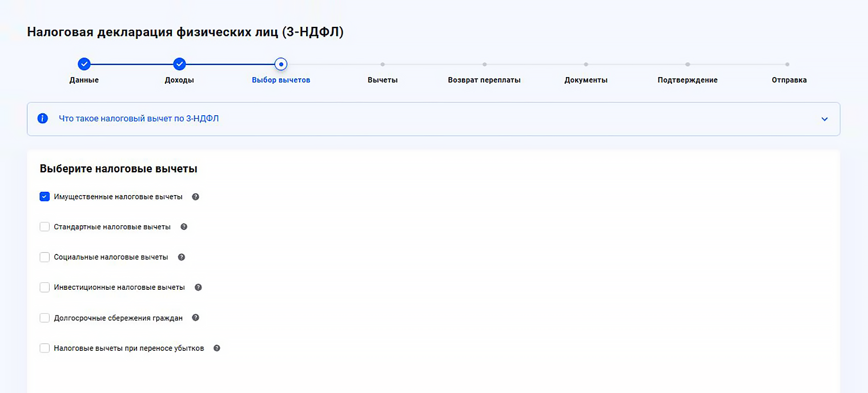The image size is (868, 393).
Task: Click completed checkmark circle for Доходы step
Action: click(179, 64)
